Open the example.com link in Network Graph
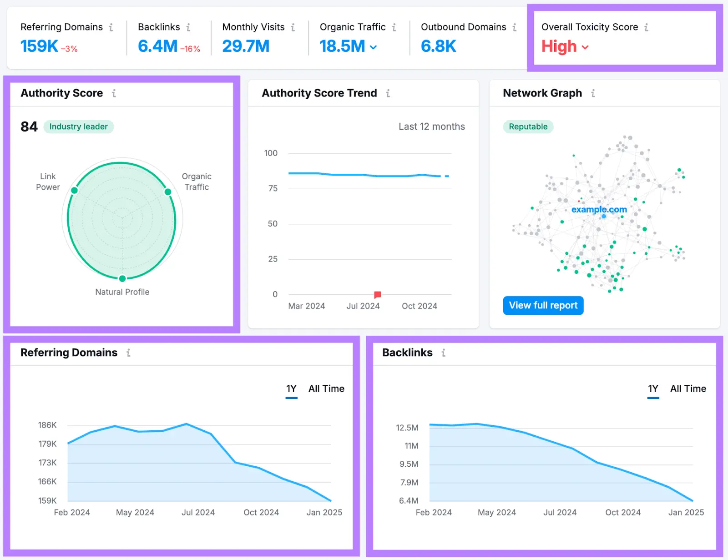Image resolution: width=728 pixels, height=560 pixels. pos(599,210)
